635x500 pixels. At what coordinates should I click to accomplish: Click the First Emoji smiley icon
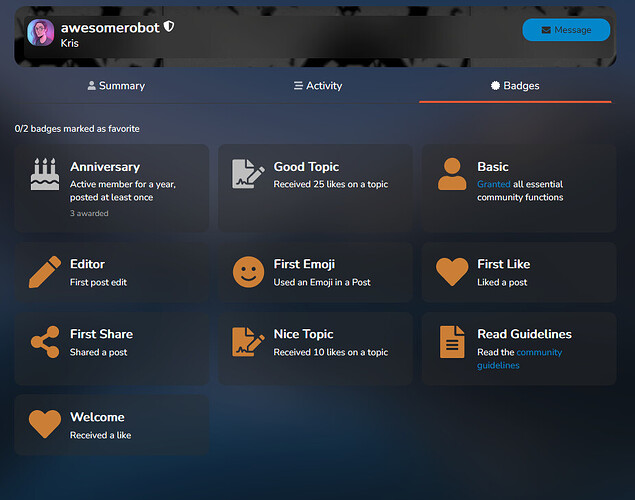click(248, 272)
